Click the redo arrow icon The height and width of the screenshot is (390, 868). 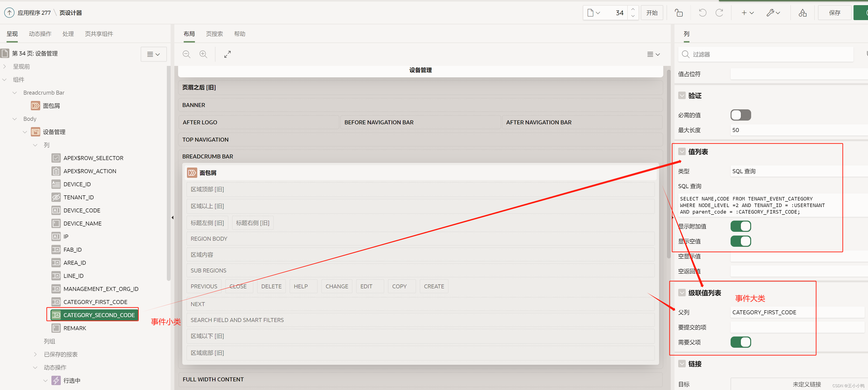coord(719,13)
